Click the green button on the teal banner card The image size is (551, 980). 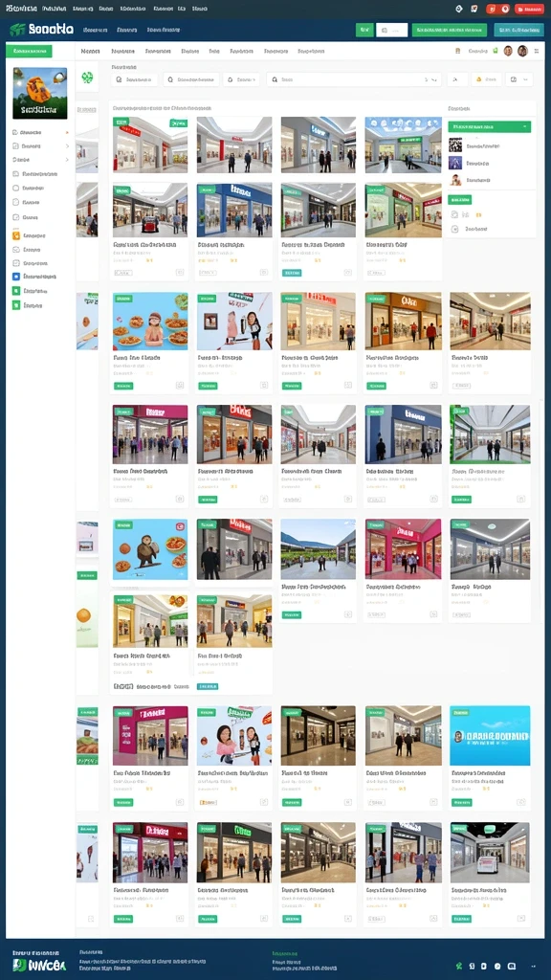coord(462,802)
